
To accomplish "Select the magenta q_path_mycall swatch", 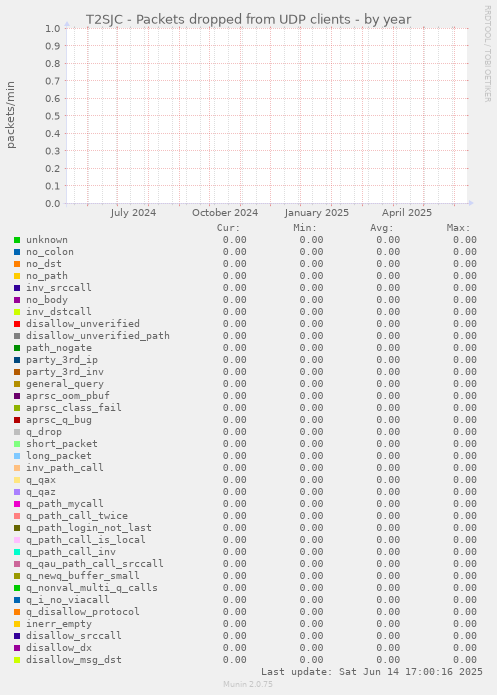I will click(17, 504).
